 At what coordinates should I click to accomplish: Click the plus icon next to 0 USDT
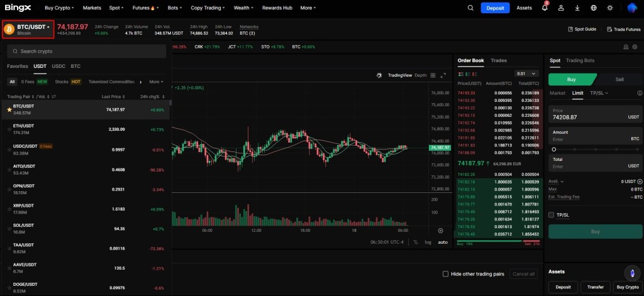[x=640, y=182]
